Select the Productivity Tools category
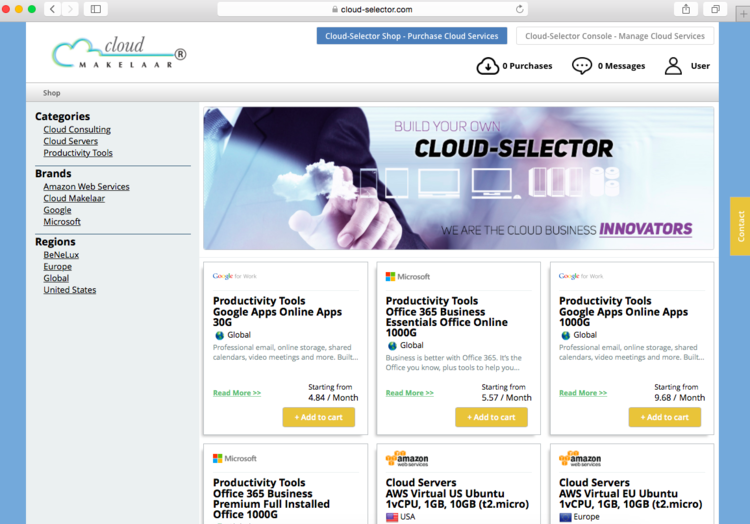Image resolution: width=750 pixels, height=524 pixels. click(x=78, y=153)
